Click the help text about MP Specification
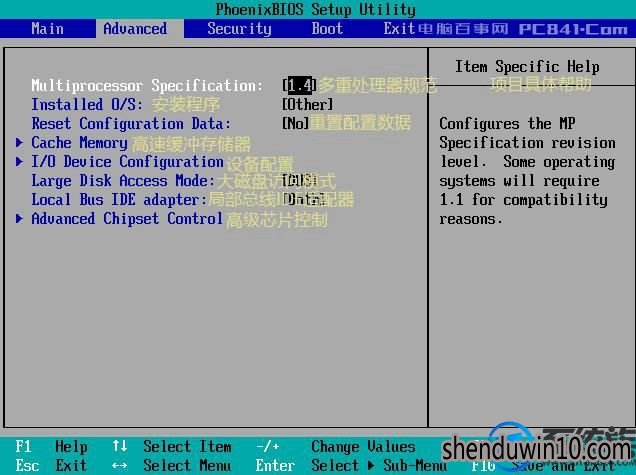The image size is (636, 475). [x=527, y=171]
